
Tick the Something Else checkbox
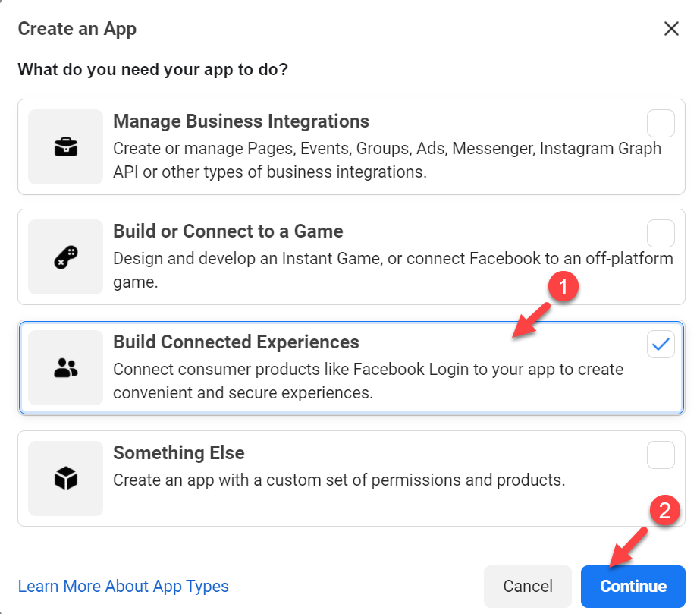[x=661, y=455]
